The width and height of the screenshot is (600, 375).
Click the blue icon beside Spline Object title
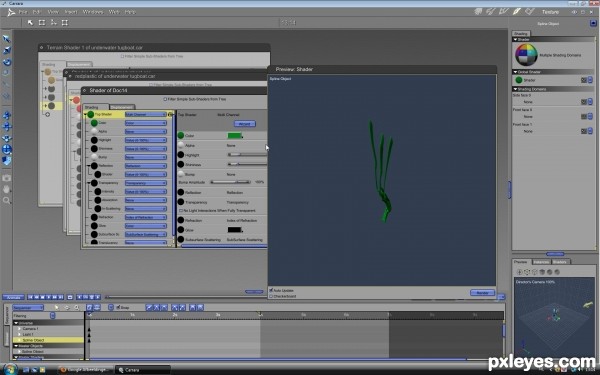(593, 23)
